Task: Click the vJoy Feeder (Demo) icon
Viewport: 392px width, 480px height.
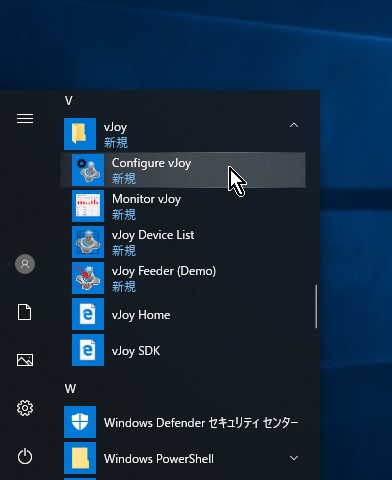Action: [88, 278]
